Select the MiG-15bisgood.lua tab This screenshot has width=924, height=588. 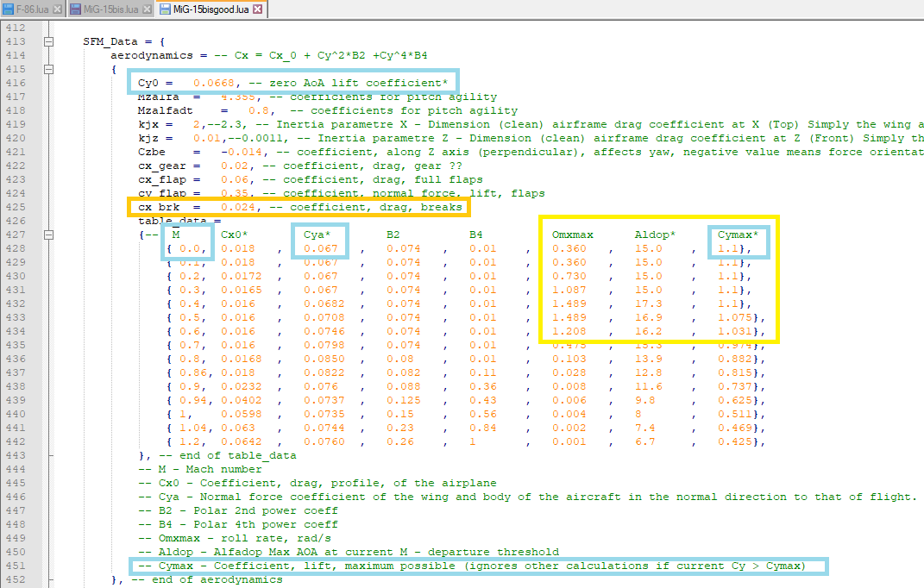(x=211, y=9)
